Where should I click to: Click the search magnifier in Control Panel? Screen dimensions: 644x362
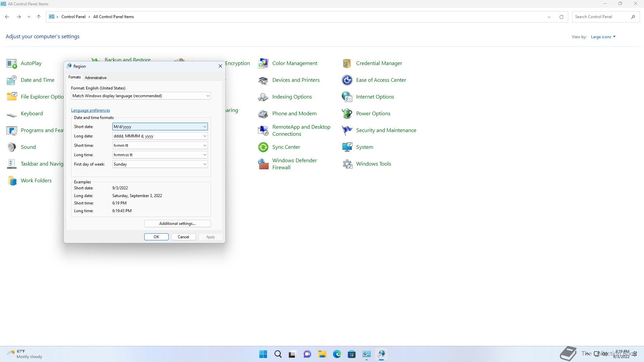(x=633, y=17)
